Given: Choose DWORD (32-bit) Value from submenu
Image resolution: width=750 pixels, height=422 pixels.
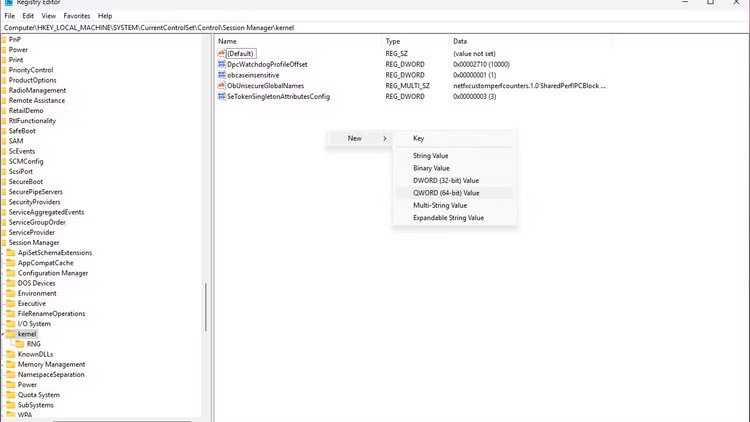Looking at the screenshot, I should 446,180.
